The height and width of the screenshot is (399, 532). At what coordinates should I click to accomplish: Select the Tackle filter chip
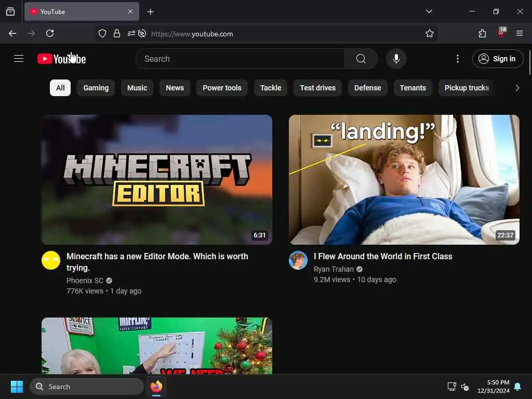[270, 88]
